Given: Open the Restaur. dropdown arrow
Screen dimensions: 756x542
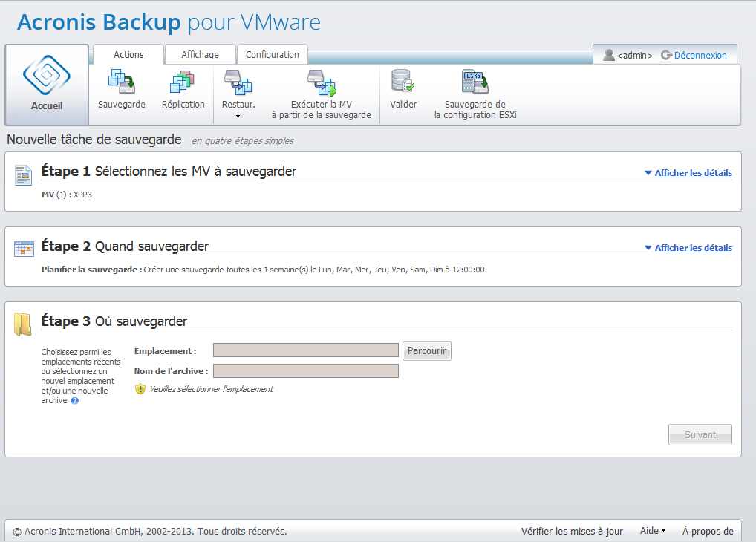Looking at the screenshot, I should click(x=238, y=117).
